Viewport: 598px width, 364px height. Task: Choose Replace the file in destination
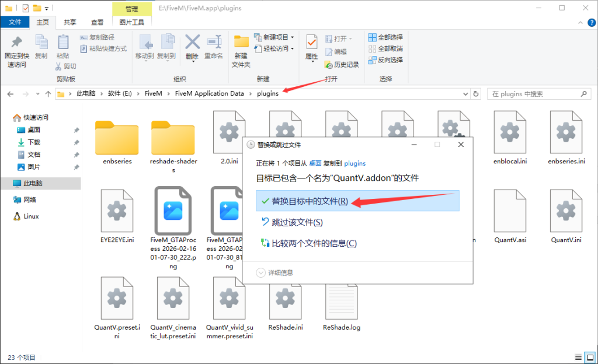point(310,201)
